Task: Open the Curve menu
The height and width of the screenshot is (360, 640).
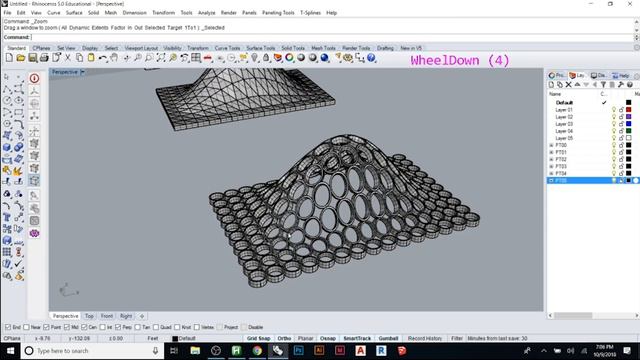Action: (x=53, y=13)
